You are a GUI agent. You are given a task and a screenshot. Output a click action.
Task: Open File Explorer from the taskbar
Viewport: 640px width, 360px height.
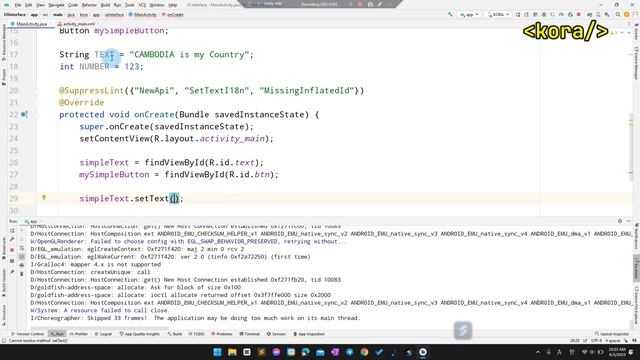click(x=232, y=352)
